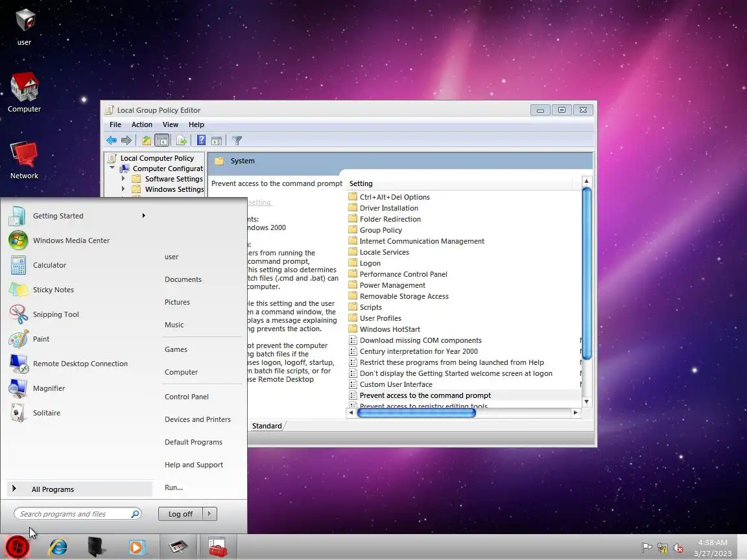Open Documents from Start menu
The height and width of the screenshot is (560, 747).
183,279
